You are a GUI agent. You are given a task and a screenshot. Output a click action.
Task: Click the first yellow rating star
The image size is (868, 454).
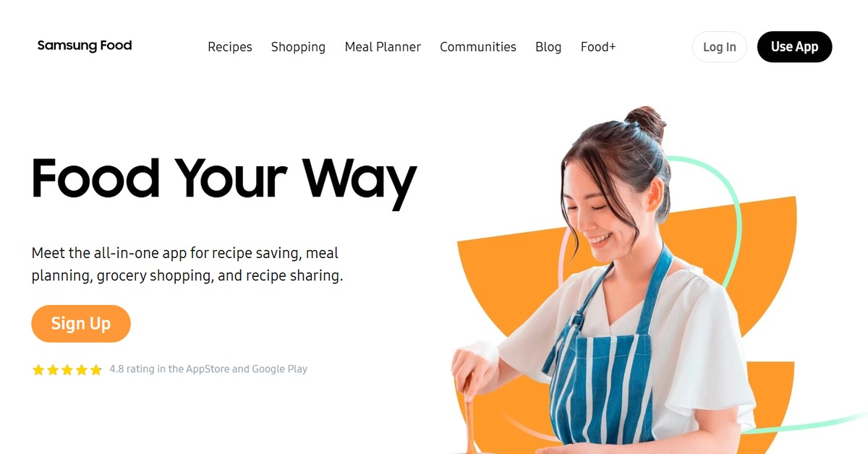(38, 369)
